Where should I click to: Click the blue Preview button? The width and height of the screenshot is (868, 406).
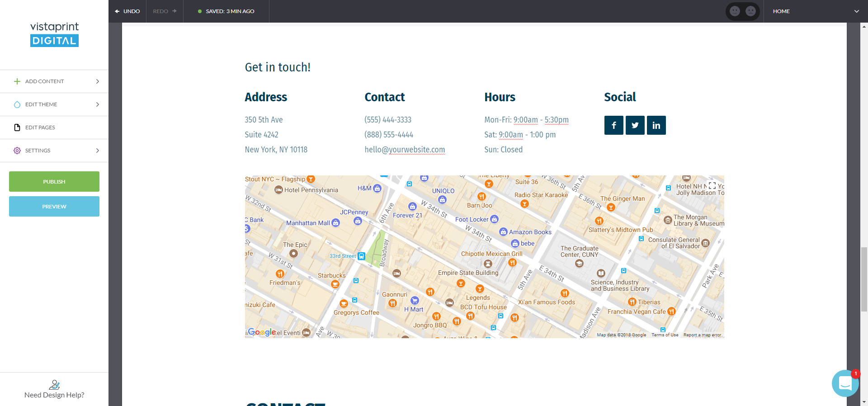[x=54, y=207]
